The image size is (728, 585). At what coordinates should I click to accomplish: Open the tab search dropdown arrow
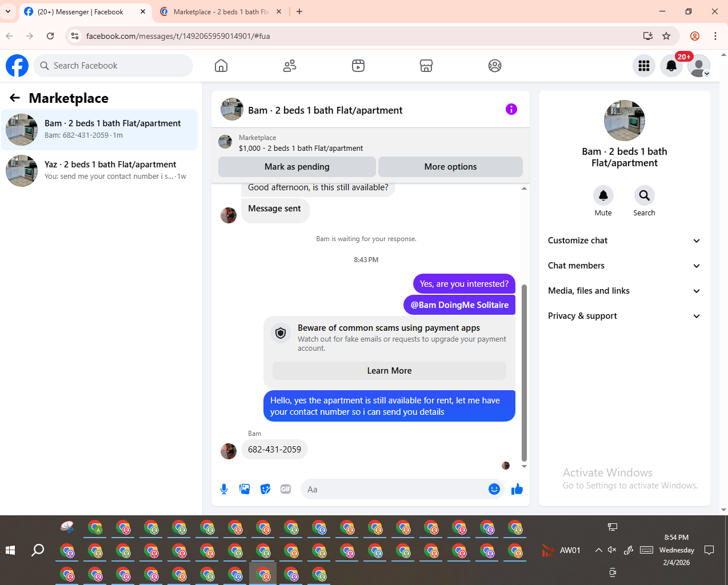pyautogui.click(x=8, y=11)
